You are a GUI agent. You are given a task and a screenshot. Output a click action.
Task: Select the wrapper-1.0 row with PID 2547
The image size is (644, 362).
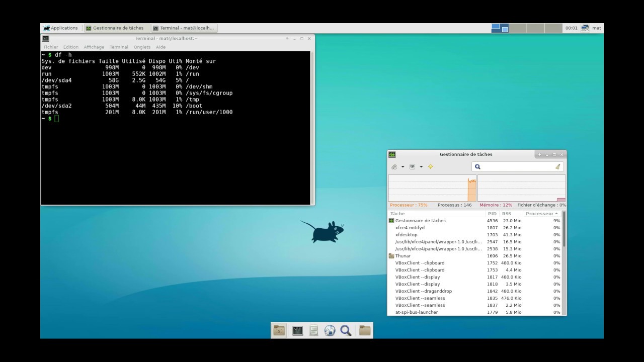pyautogui.click(x=474, y=242)
